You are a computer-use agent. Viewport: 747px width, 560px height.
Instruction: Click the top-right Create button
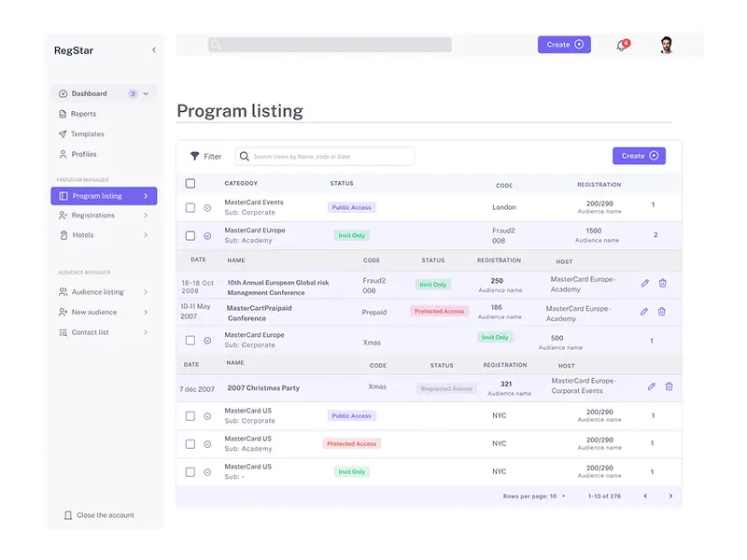(x=564, y=43)
